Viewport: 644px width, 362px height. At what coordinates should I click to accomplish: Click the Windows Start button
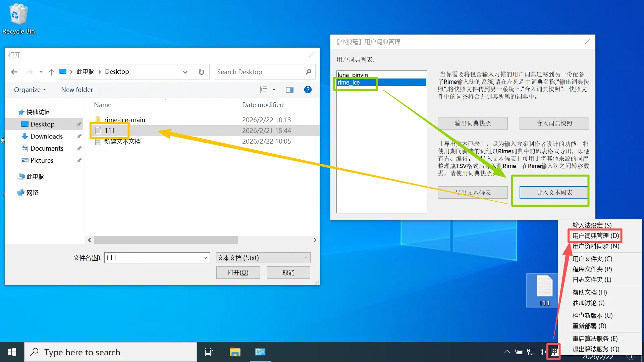tap(12, 352)
